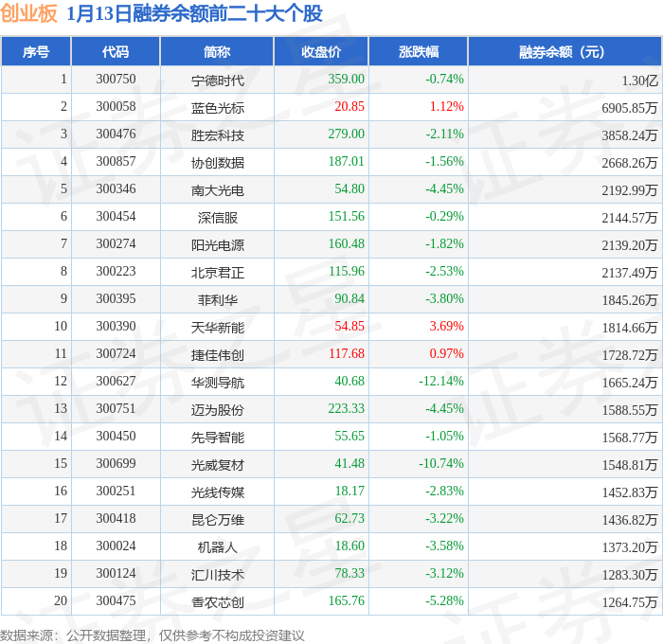Select stock code 300750
This screenshot has width=663, height=644.
116,79
